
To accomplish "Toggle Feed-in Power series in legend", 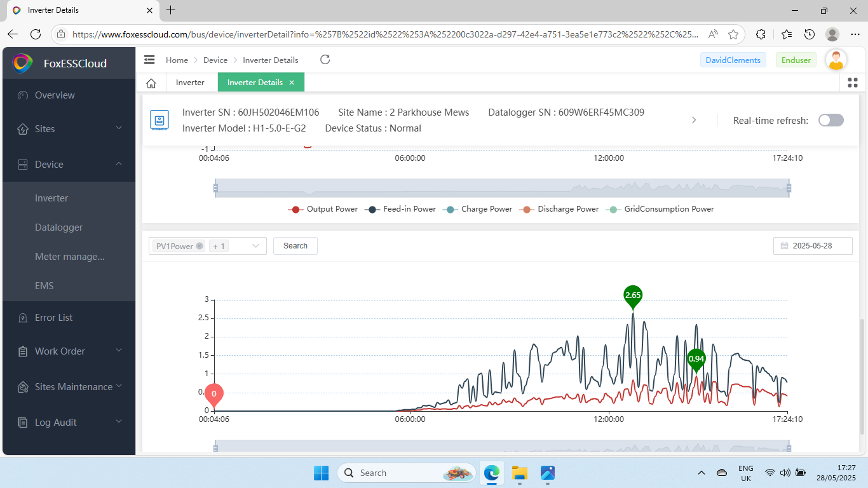I will click(400, 209).
